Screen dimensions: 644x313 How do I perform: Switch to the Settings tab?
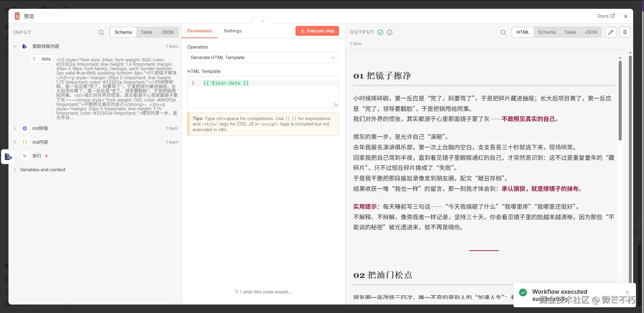[233, 31]
